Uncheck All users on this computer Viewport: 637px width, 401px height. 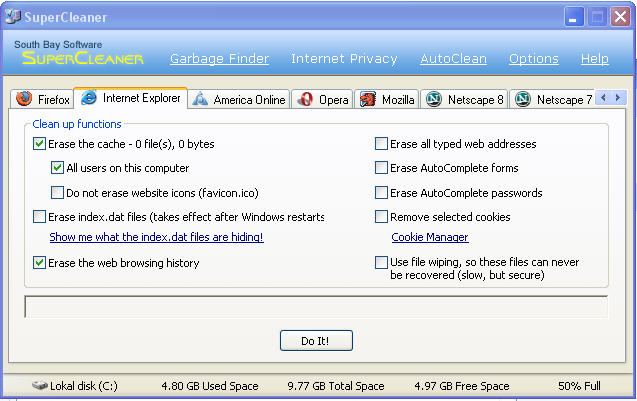[x=57, y=168]
